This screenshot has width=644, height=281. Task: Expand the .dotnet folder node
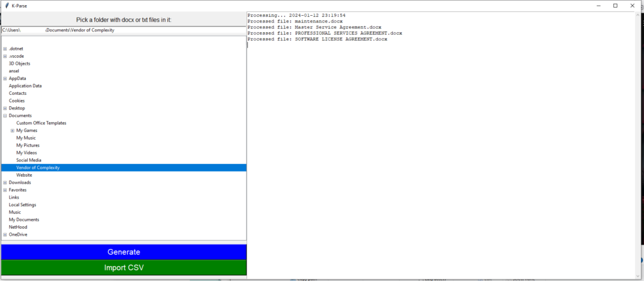(5, 48)
